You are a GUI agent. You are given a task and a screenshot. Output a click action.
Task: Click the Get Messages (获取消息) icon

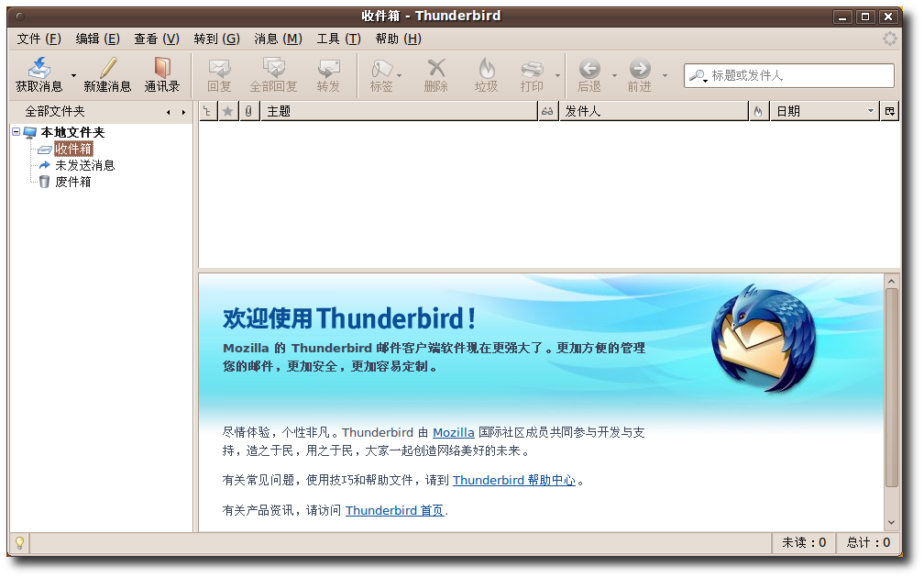pos(38,68)
